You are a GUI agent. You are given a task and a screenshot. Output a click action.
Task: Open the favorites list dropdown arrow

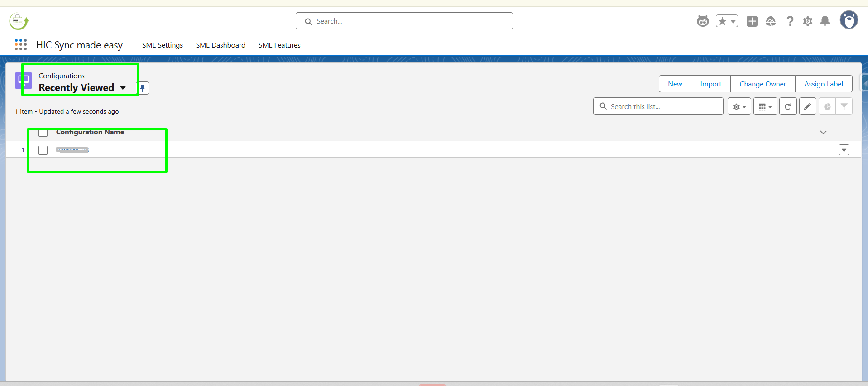pyautogui.click(x=733, y=21)
